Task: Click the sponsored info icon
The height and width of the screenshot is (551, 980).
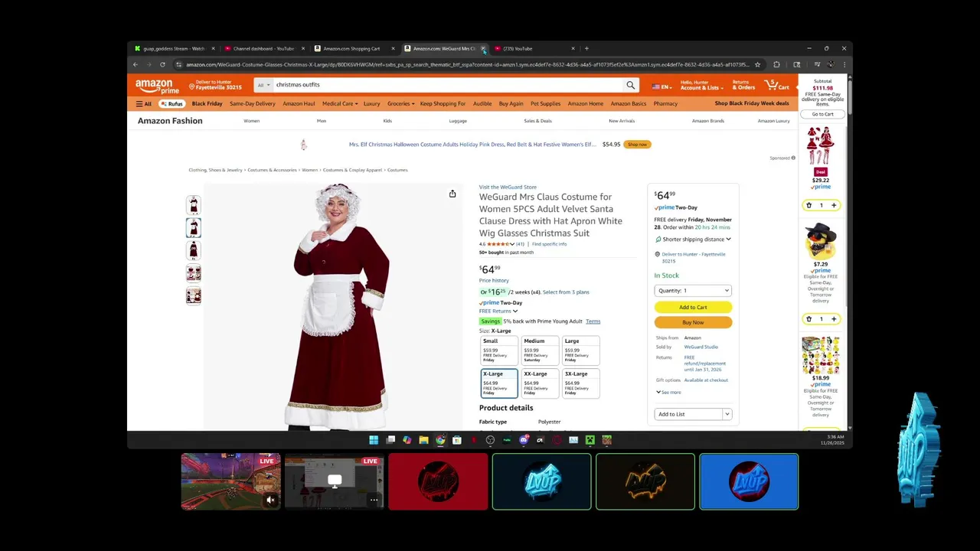Action: click(x=793, y=158)
